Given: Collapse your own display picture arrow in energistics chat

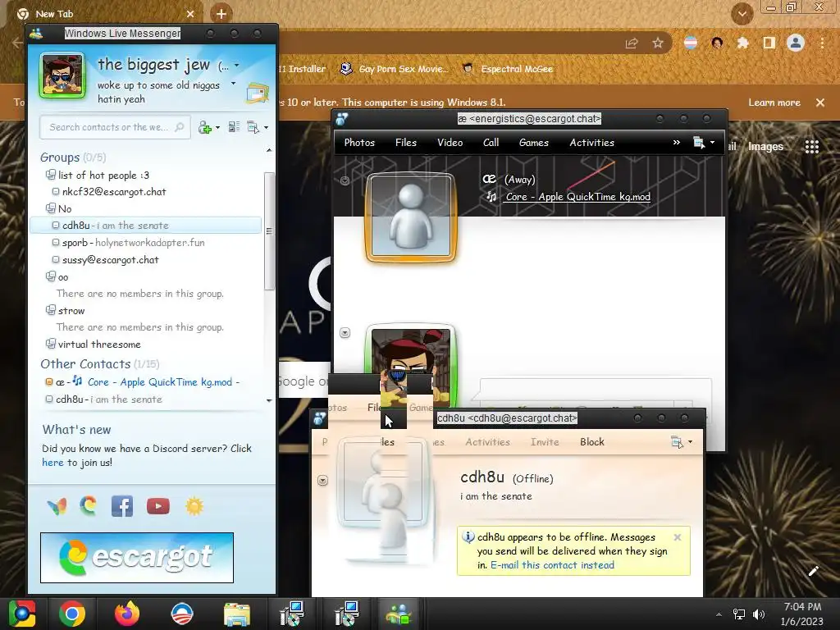Looking at the screenshot, I should [345, 333].
